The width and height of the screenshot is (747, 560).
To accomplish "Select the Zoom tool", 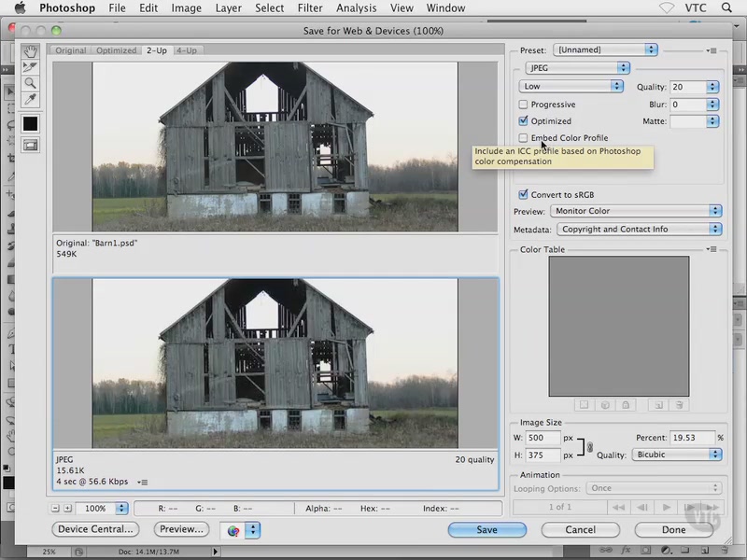I will click(x=30, y=83).
